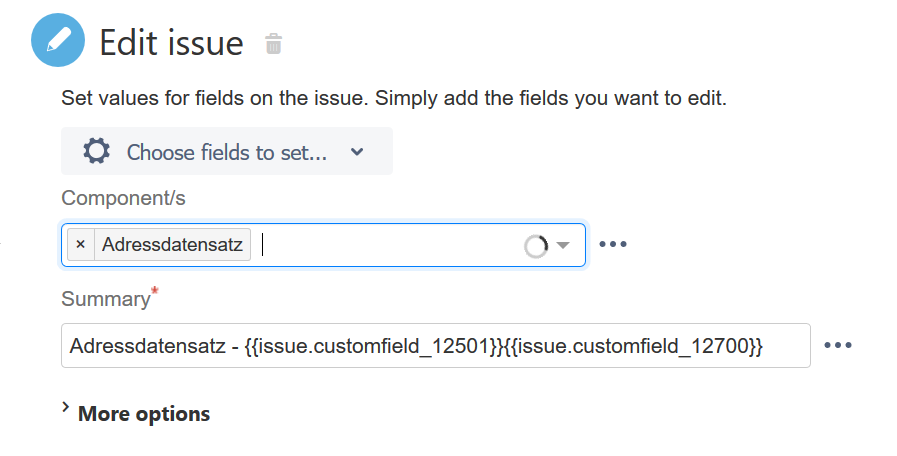Click the Component/s field label
The width and height of the screenshot is (897, 456).
tap(123, 198)
